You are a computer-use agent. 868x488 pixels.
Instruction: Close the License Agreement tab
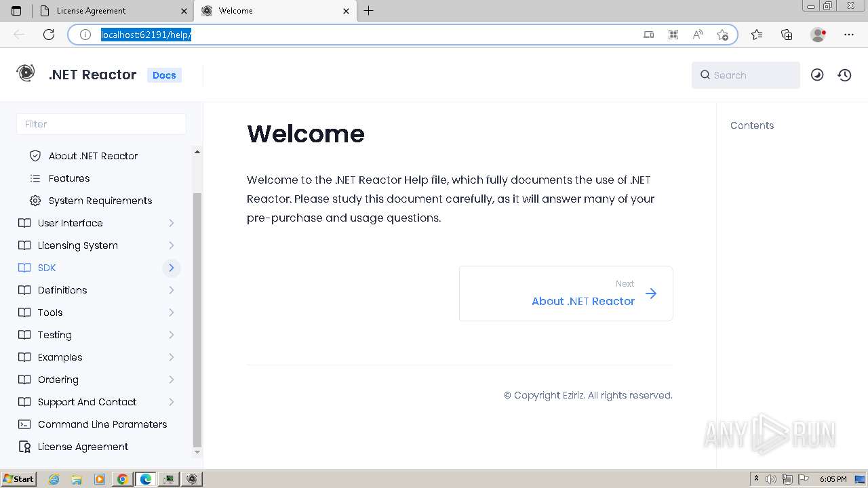[184, 11]
